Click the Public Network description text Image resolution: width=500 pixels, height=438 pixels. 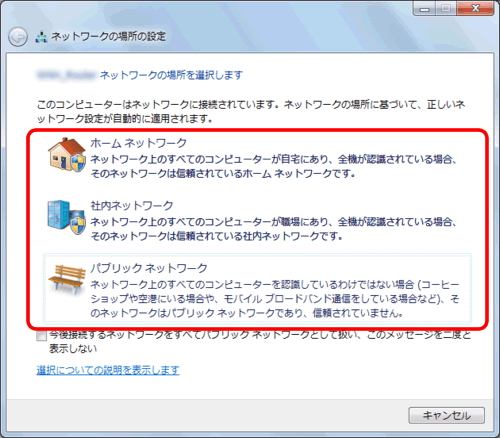[275, 299]
